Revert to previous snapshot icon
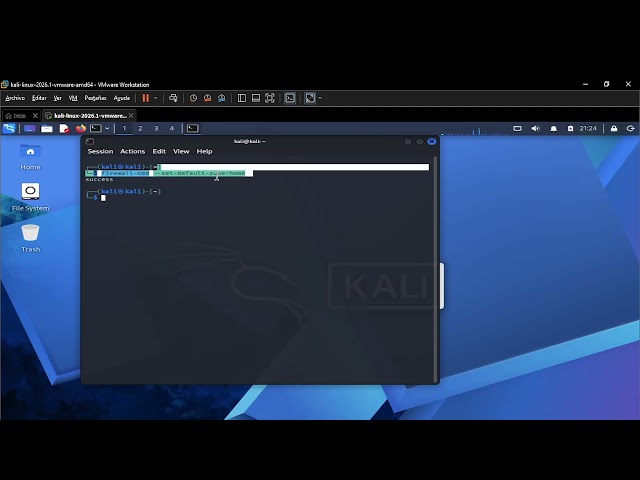Viewport: 640px width, 480px height. (207, 98)
